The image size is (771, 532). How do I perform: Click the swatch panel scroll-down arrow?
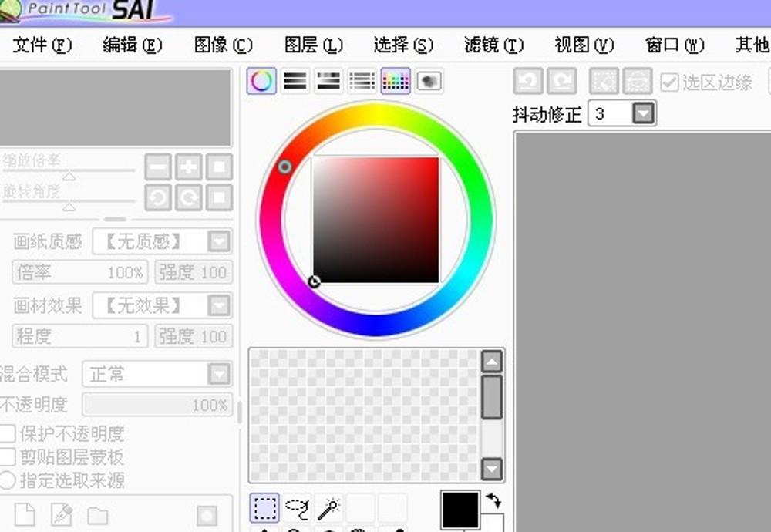pyautogui.click(x=491, y=468)
